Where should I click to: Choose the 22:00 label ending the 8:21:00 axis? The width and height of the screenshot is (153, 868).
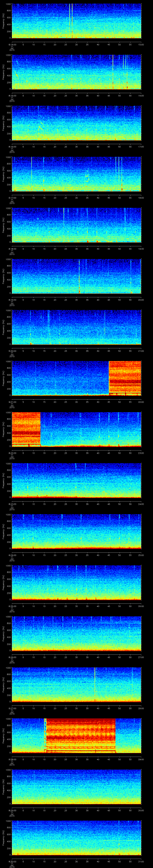pyautogui.click(x=141, y=402)
